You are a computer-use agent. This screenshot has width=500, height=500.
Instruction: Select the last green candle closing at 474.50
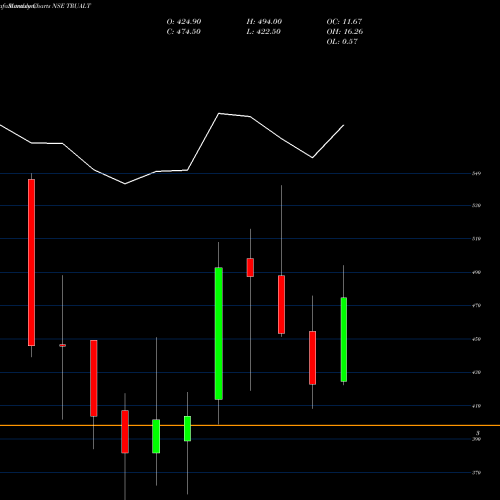pyautogui.click(x=344, y=339)
